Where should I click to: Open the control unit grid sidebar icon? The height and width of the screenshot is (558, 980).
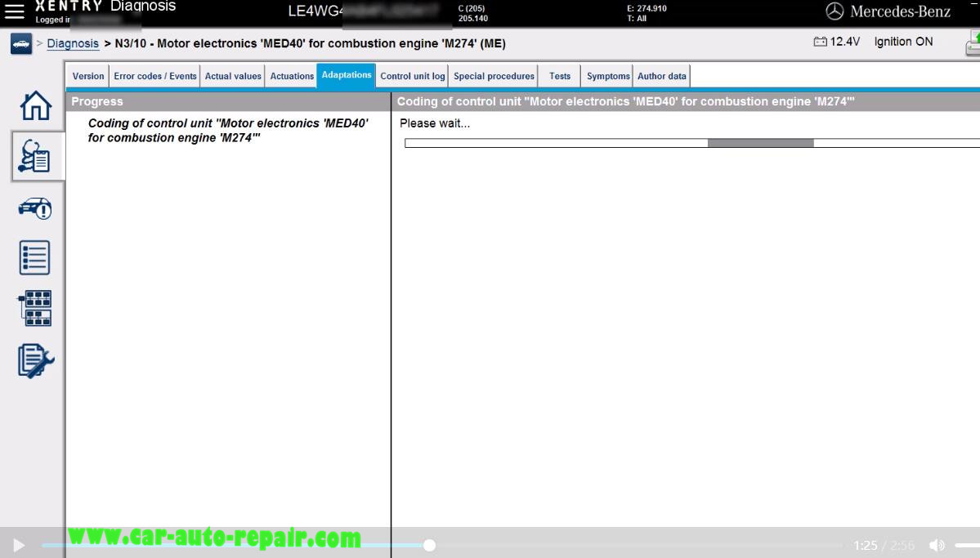tap(35, 308)
